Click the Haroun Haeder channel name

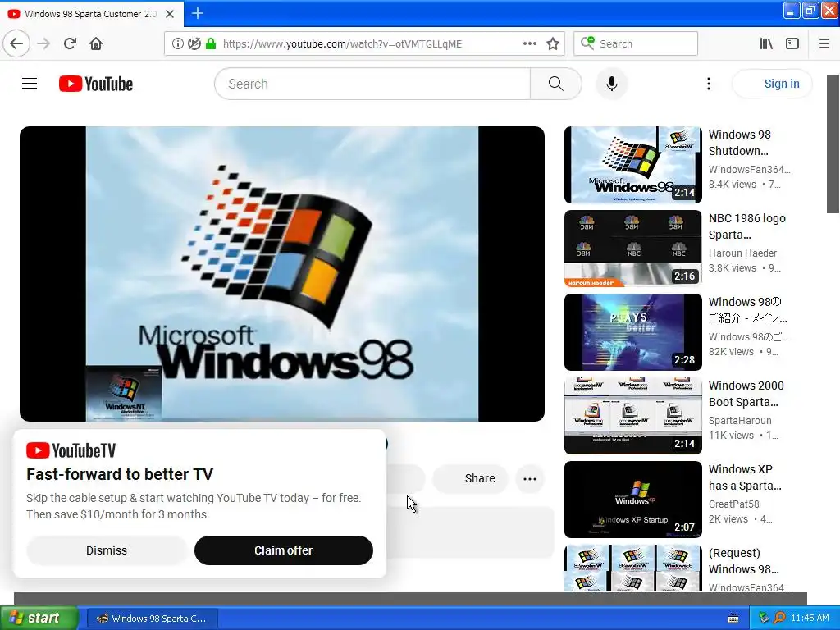pos(742,253)
